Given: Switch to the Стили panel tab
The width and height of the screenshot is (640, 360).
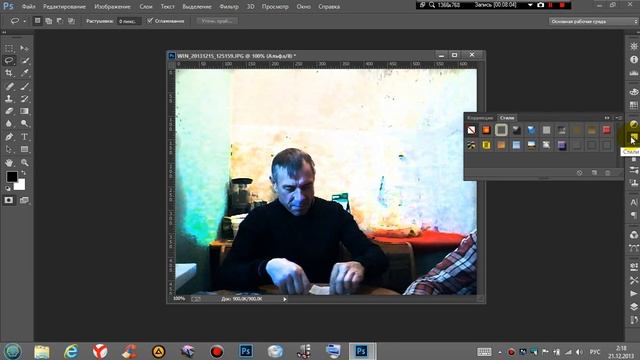Looking at the screenshot, I should (507, 118).
